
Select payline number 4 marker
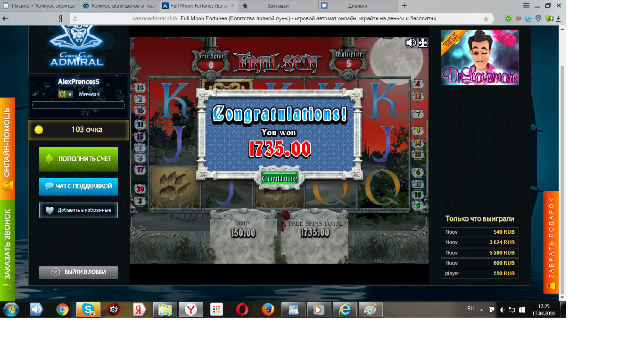pos(417,84)
